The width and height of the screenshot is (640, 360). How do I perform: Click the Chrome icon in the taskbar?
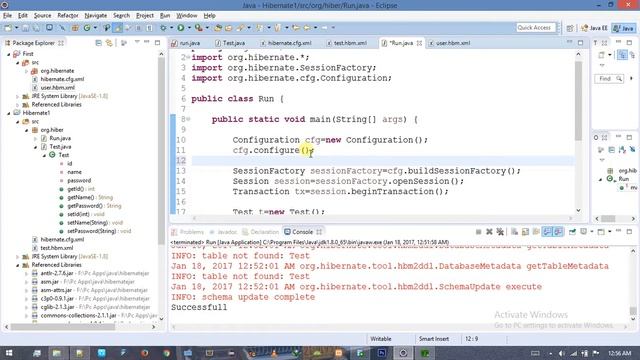tap(167, 353)
